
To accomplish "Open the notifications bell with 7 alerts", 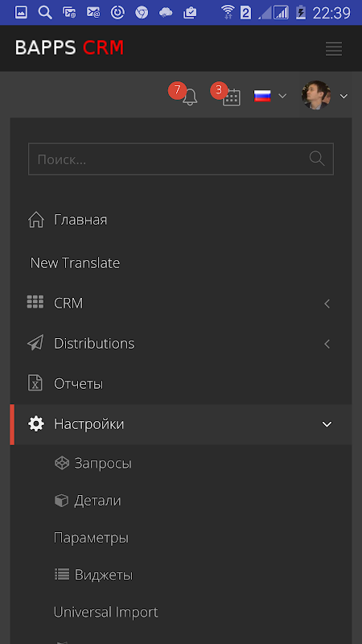I will tap(189, 97).
